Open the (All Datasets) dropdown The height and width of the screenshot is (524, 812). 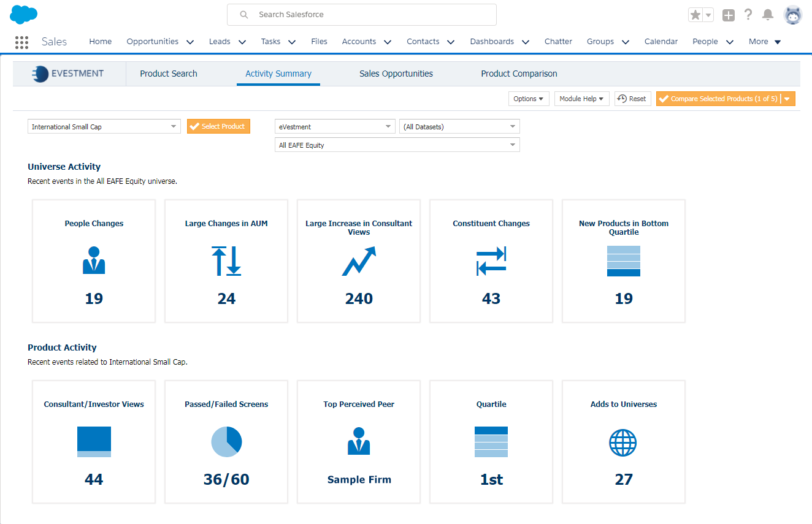pyautogui.click(x=459, y=126)
